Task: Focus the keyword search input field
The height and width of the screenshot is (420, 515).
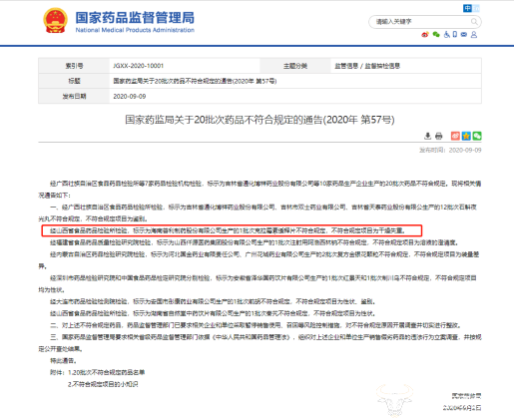Action: coord(421,22)
